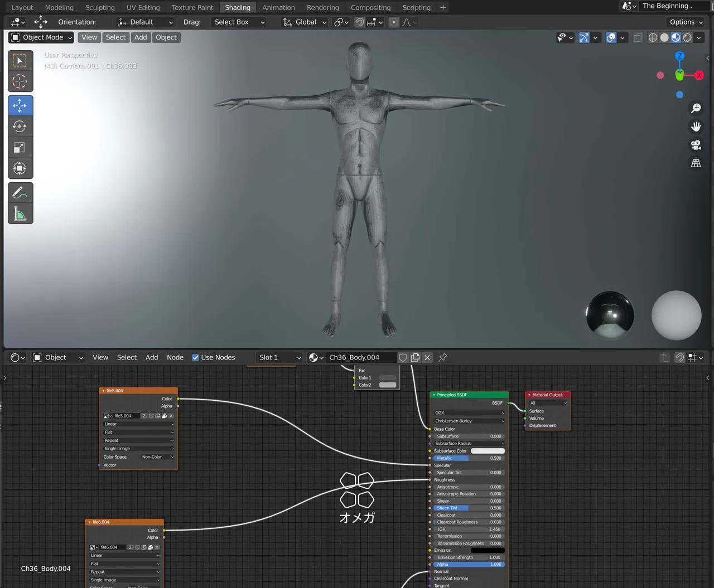The width and height of the screenshot is (714, 588).
Task: Open the white Subsurface Color swatch
Action: (x=488, y=451)
